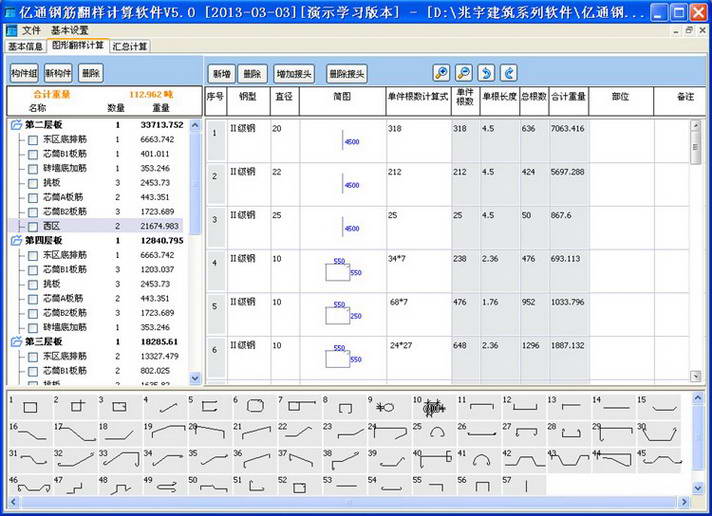Select rebar shape number 47 step shape

pyautogui.click(x=75, y=486)
